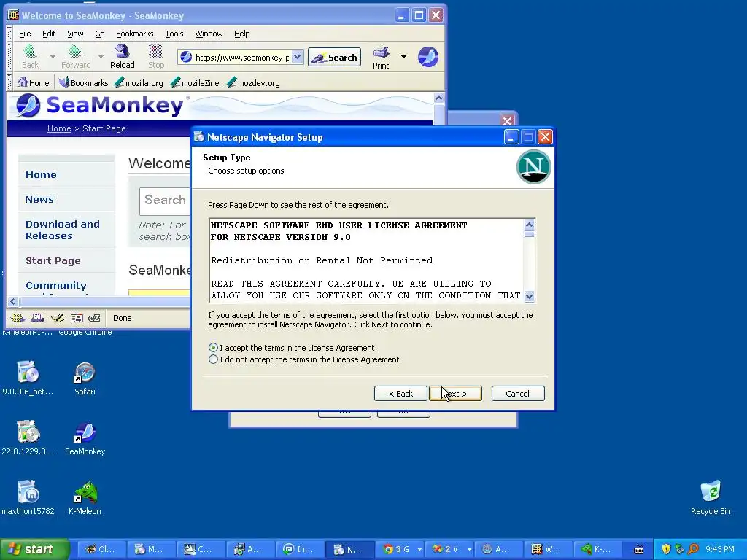
Task: Open the File menu in SeaMonkey
Action: [x=25, y=34]
